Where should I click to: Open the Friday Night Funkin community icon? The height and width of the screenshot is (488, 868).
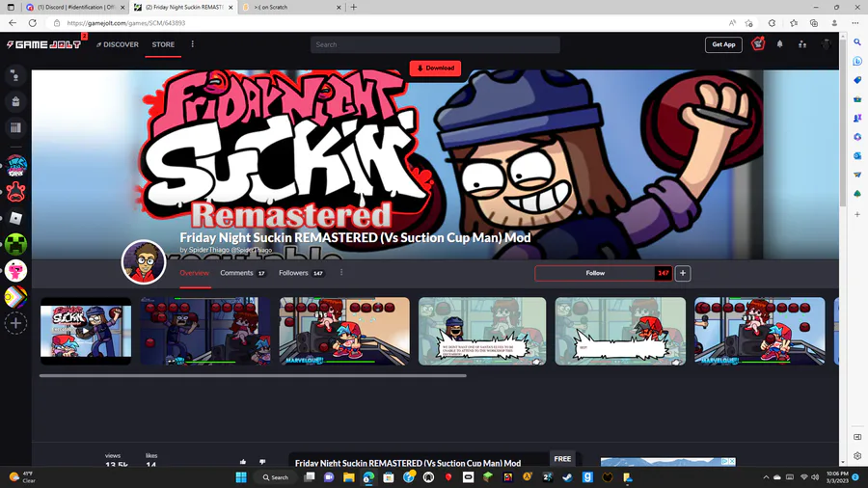15,166
